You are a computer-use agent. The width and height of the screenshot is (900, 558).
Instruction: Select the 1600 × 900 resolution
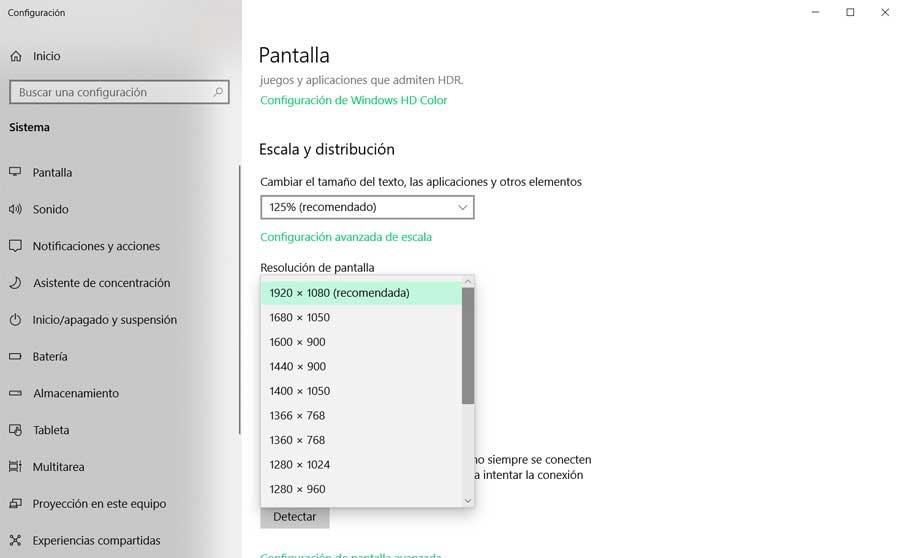[x=361, y=342]
